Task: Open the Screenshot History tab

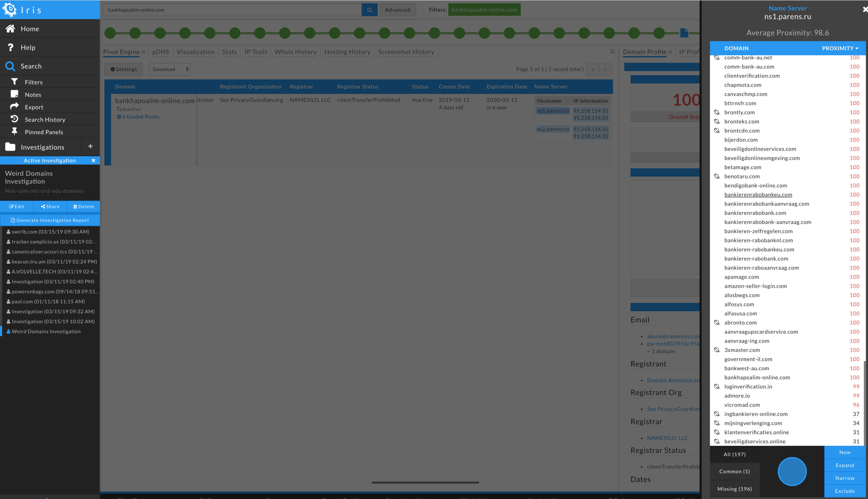Action: 406,51
